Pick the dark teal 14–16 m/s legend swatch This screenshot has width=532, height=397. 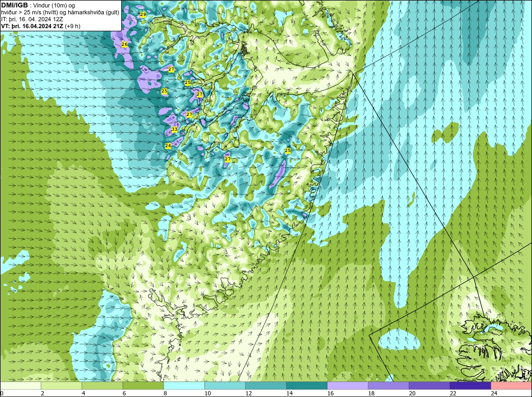[x=307, y=385]
